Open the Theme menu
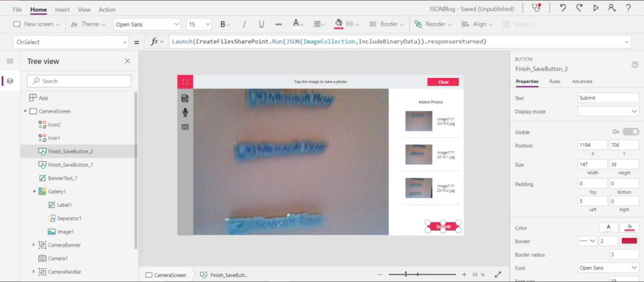The height and width of the screenshot is (282, 644). (88, 24)
